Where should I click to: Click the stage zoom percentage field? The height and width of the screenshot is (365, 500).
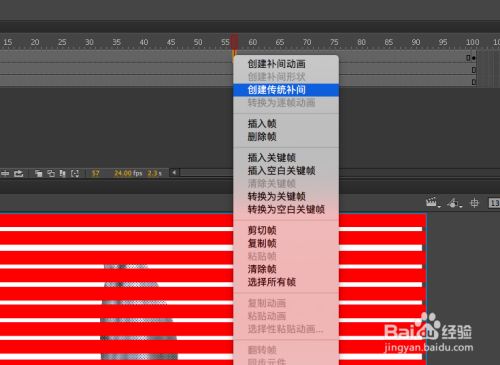[494, 203]
